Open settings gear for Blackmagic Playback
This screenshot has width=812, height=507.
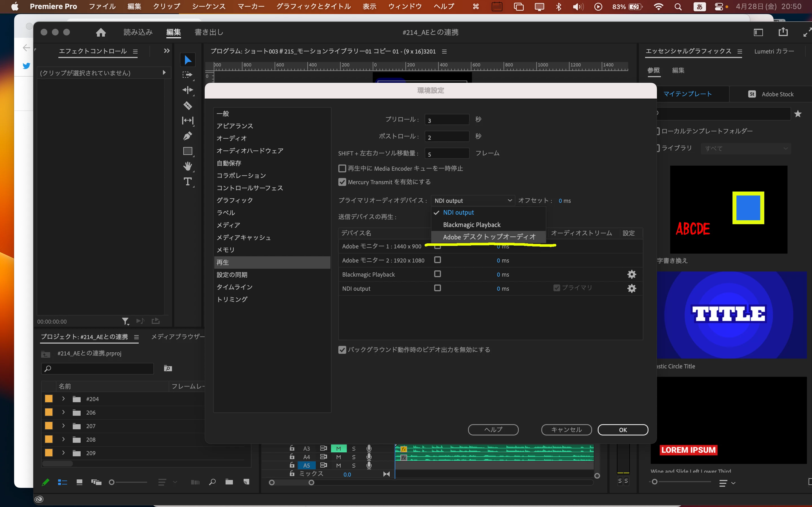point(632,274)
